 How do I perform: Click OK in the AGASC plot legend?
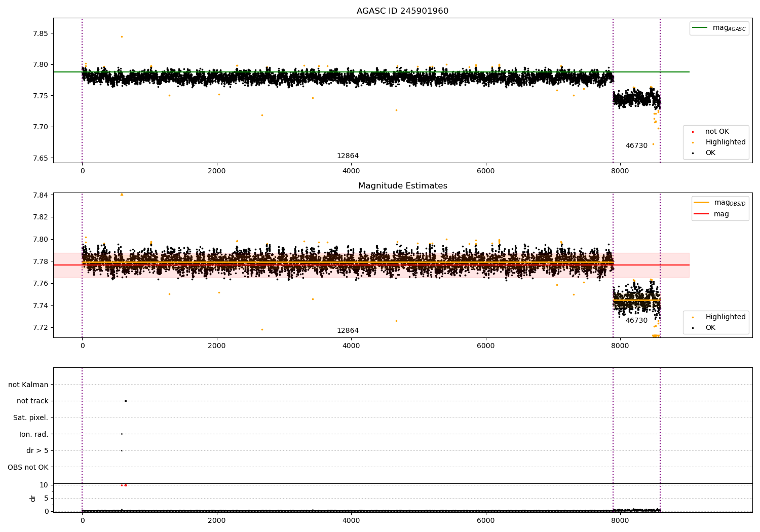tap(710, 153)
